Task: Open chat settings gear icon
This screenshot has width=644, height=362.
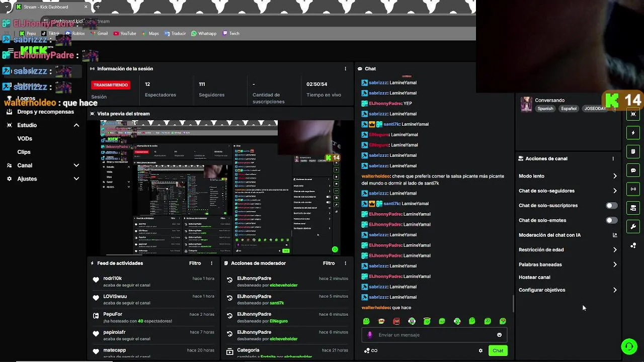Action: 480,350
